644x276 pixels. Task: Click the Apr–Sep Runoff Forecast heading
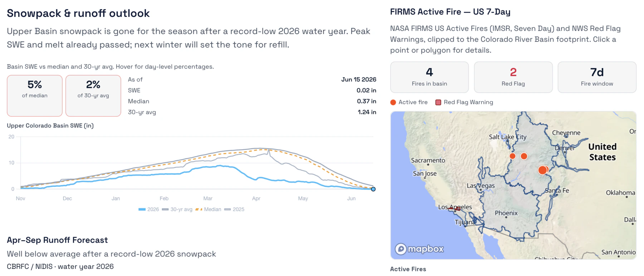57,240
